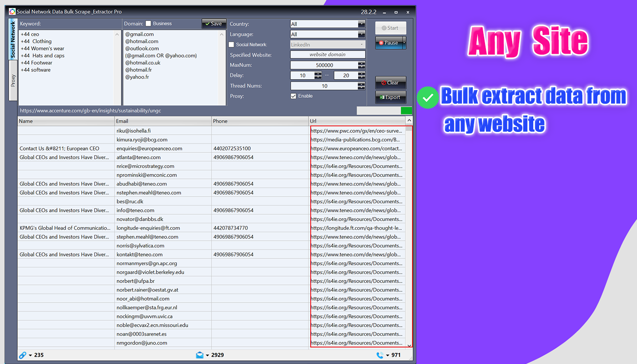Adjust the first Delay value stepper

(318, 76)
